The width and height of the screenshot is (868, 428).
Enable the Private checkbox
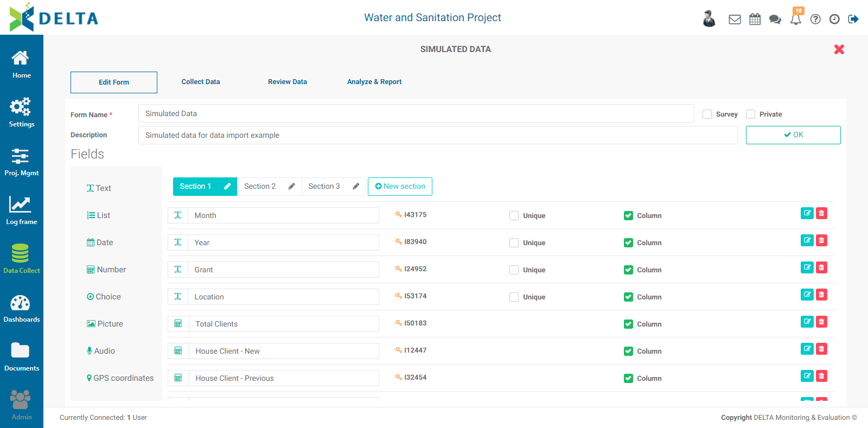tap(750, 114)
